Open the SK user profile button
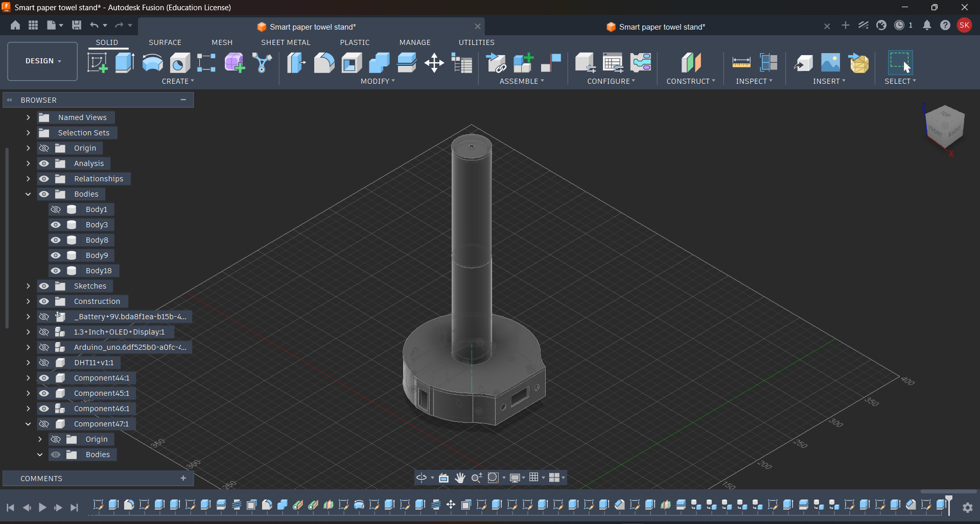 click(964, 25)
